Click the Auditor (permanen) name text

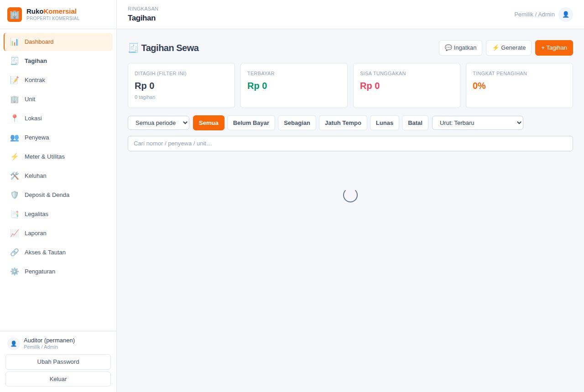pos(49,340)
